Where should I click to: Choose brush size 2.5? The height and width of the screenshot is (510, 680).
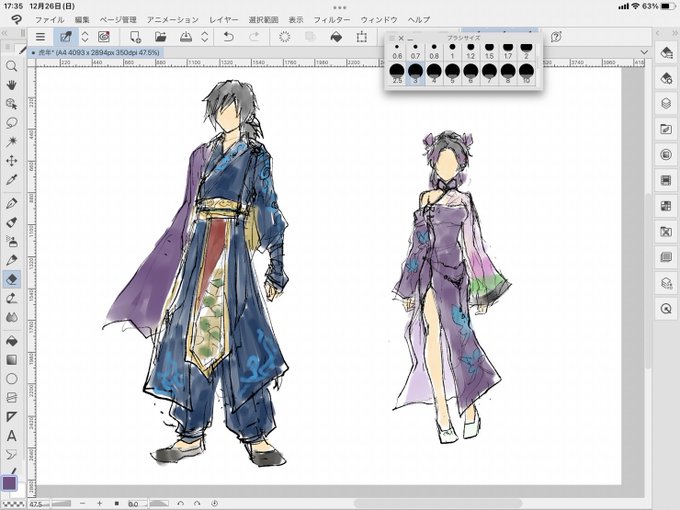click(x=397, y=73)
